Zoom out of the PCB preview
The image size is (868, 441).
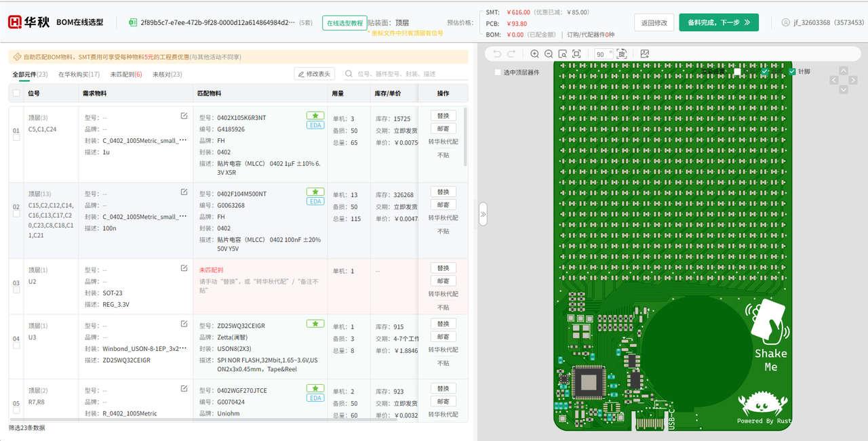pyautogui.click(x=549, y=54)
